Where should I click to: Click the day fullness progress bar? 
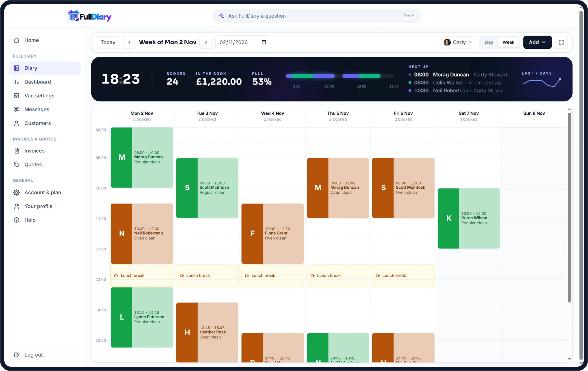click(340, 76)
